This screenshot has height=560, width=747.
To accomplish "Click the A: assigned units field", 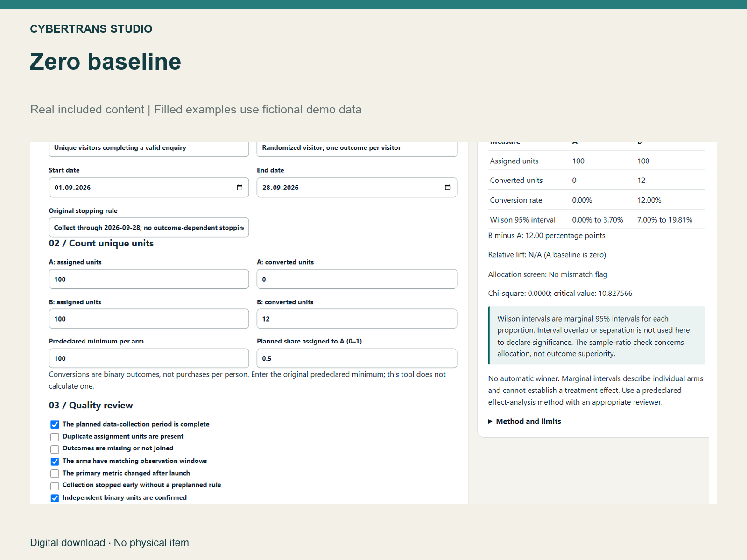I will tap(149, 279).
